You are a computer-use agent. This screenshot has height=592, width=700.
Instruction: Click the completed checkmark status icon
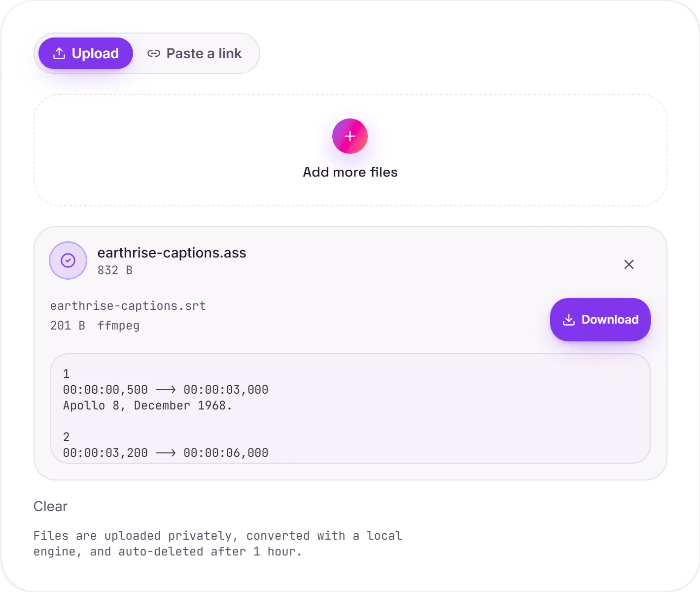(68, 260)
